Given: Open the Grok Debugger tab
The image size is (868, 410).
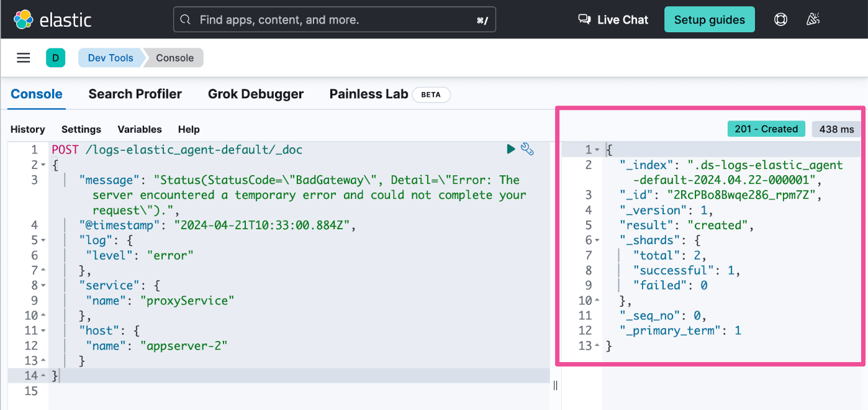Looking at the screenshot, I should 255,94.
